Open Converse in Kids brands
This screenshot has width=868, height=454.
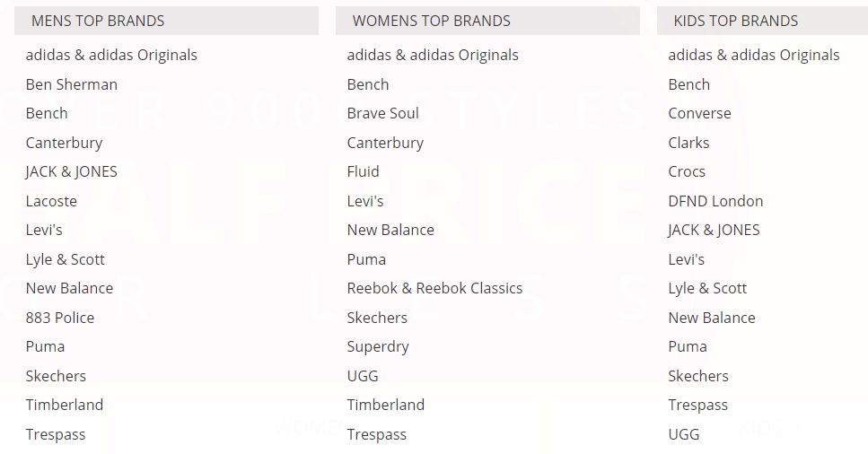699,113
